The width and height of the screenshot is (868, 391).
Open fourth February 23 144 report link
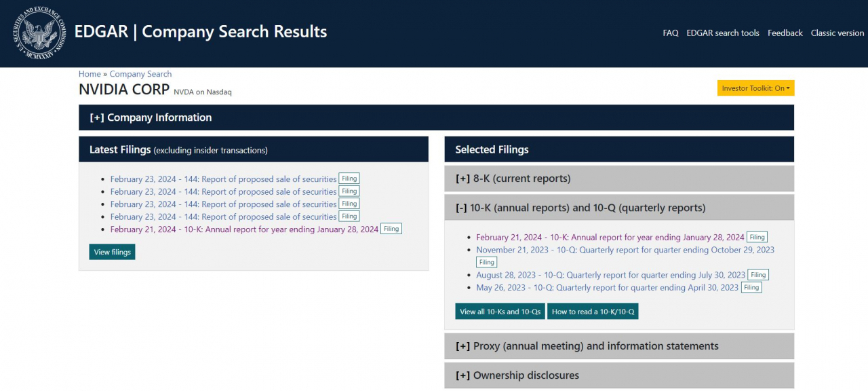pyautogui.click(x=223, y=217)
